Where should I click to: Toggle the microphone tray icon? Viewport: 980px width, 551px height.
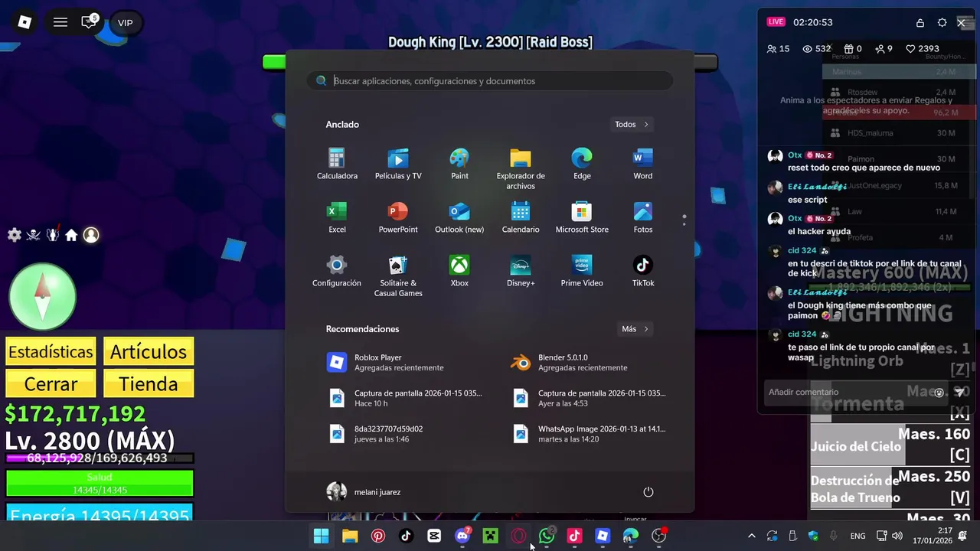[834, 536]
